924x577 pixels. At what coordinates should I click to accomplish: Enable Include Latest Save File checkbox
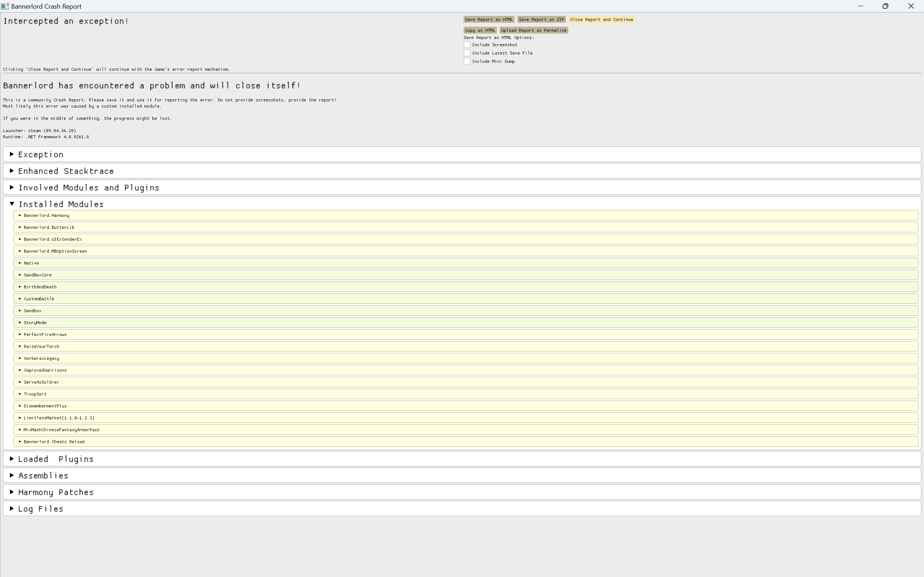pos(467,53)
